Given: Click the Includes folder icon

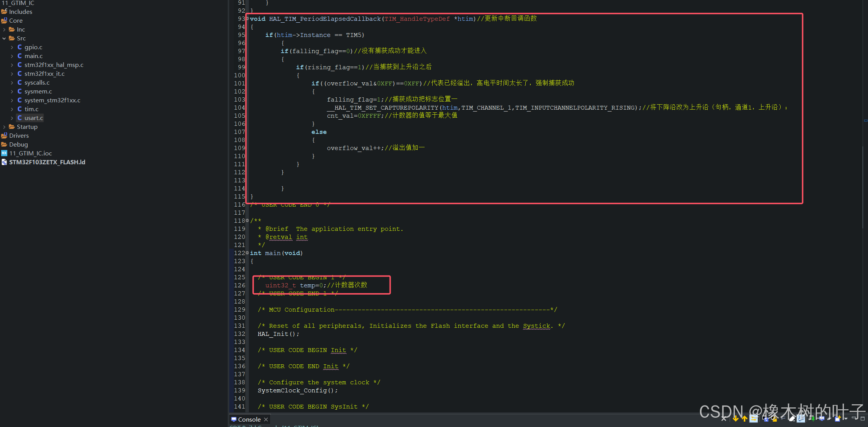Looking at the screenshot, I should tap(4, 12).
